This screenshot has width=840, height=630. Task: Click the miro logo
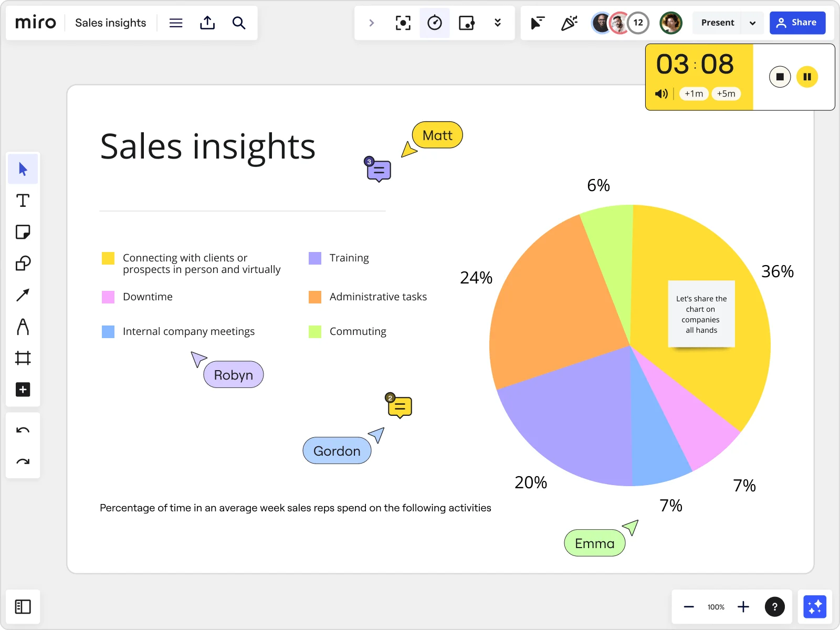coord(36,23)
